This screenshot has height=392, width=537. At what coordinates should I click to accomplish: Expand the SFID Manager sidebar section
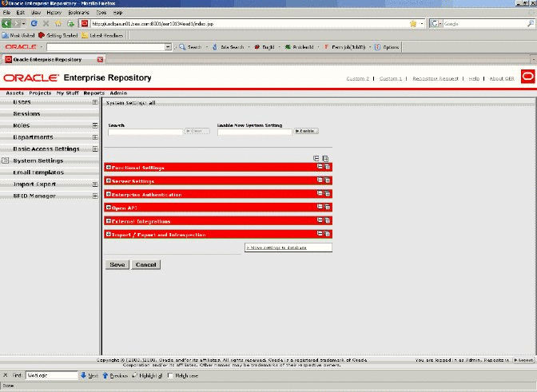point(95,196)
